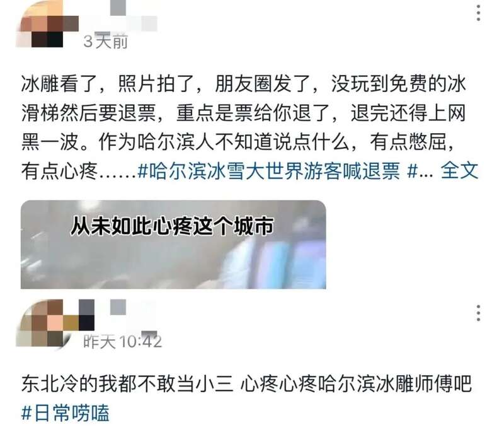Screen dimensions: 504x437
Task: Click the line starting 黑一波。作为哈尔滨人
Action: (x=238, y=142)
